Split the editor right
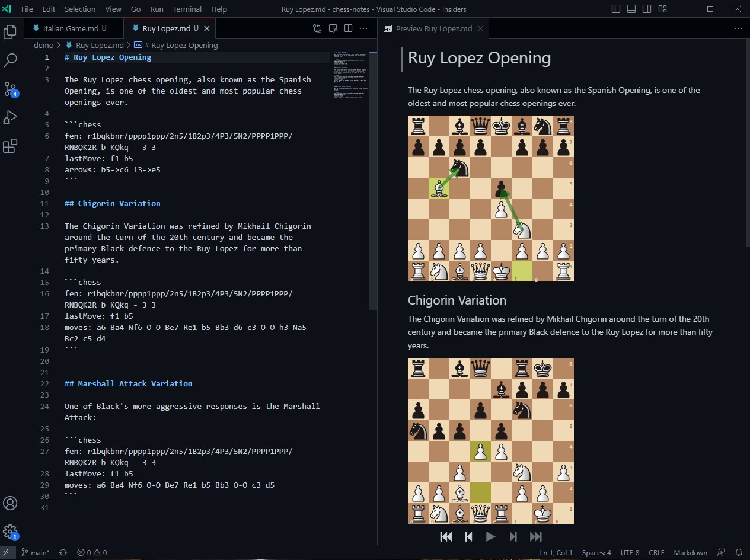Image resolution: width=750 pixels, height=560 pixels. point(348,28)
